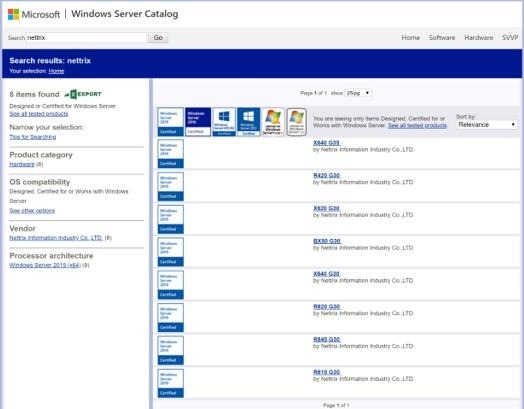Open the Hardware navigation item
This screenshot has height=409, width=524.
(x=479, y=37)
